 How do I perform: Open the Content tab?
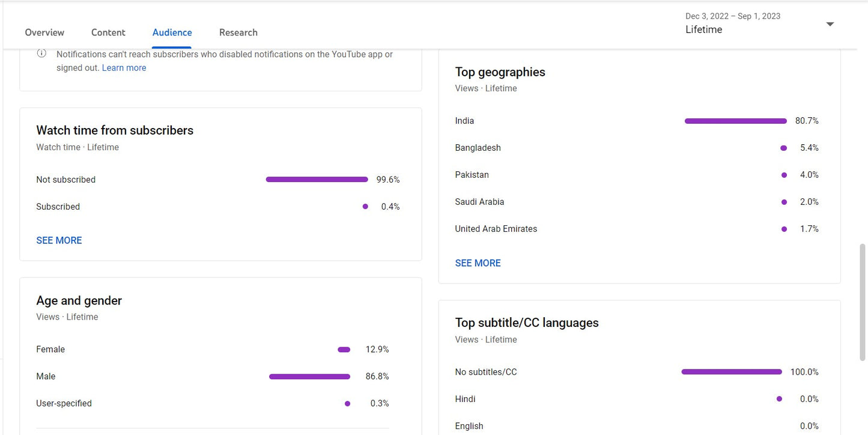click(x=108, y=32)
